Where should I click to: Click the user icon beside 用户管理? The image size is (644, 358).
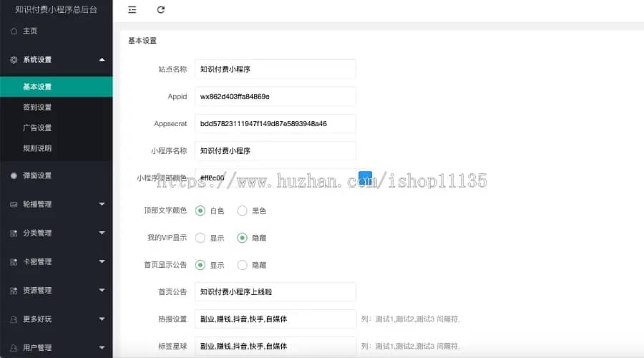pos(14,348)
